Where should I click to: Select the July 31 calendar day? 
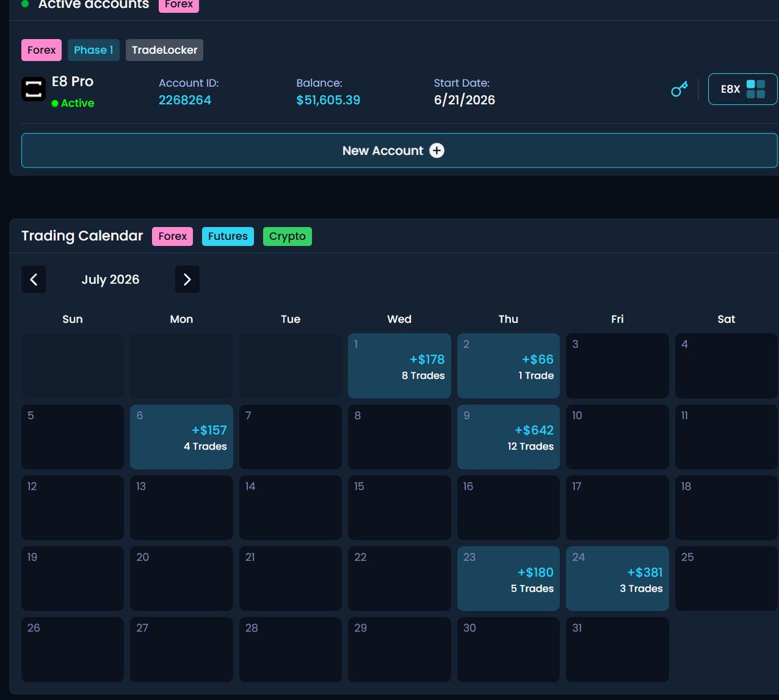coord(617,649)
